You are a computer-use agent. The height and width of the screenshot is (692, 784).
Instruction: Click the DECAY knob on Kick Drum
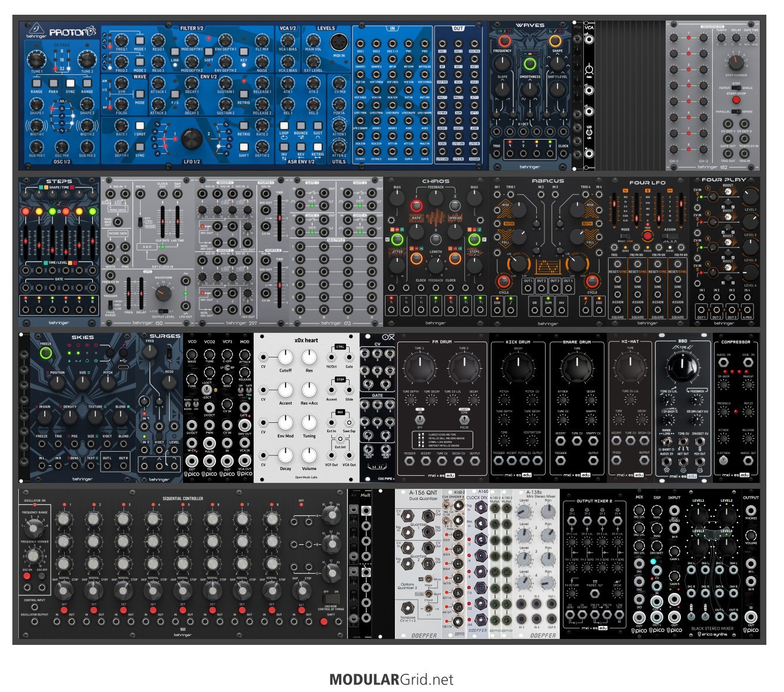tap(518, 367)
